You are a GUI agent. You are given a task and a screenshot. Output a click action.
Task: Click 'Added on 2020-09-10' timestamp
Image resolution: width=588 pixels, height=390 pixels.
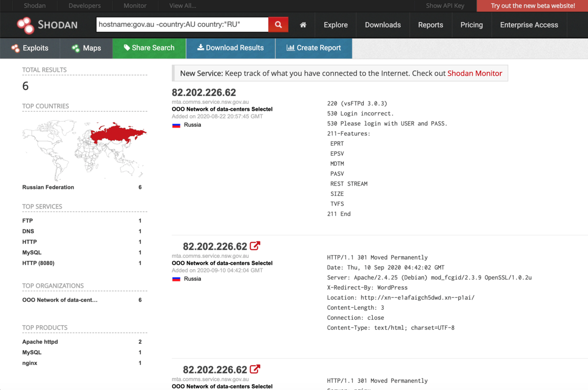pos(217,271)
